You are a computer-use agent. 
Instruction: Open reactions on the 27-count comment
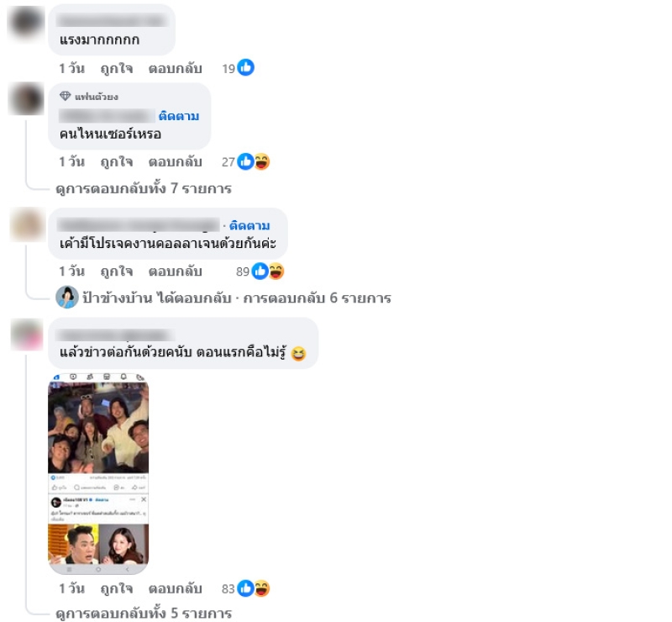point(245,161)
